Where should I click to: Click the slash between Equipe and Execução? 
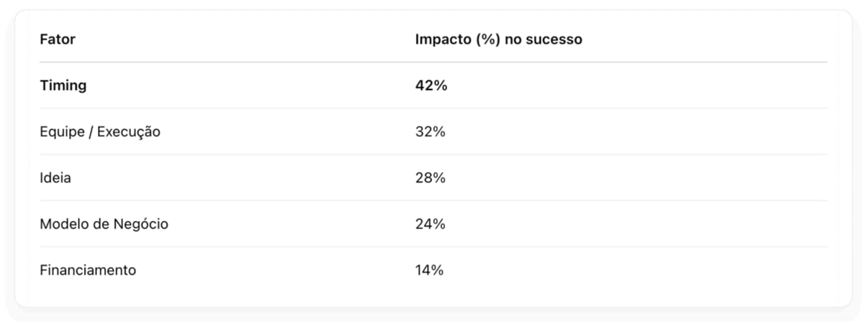point(91,132)
